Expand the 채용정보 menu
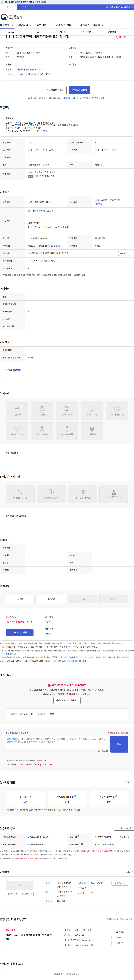Image resolution: width=134 pixels, height=980 pixels. point(7,25)
